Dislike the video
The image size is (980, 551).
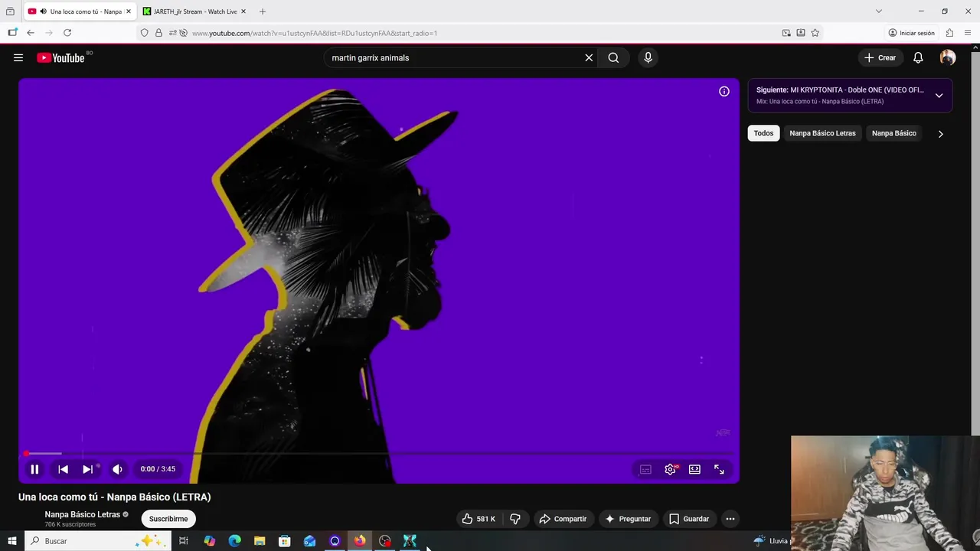(x=514, y=519)
